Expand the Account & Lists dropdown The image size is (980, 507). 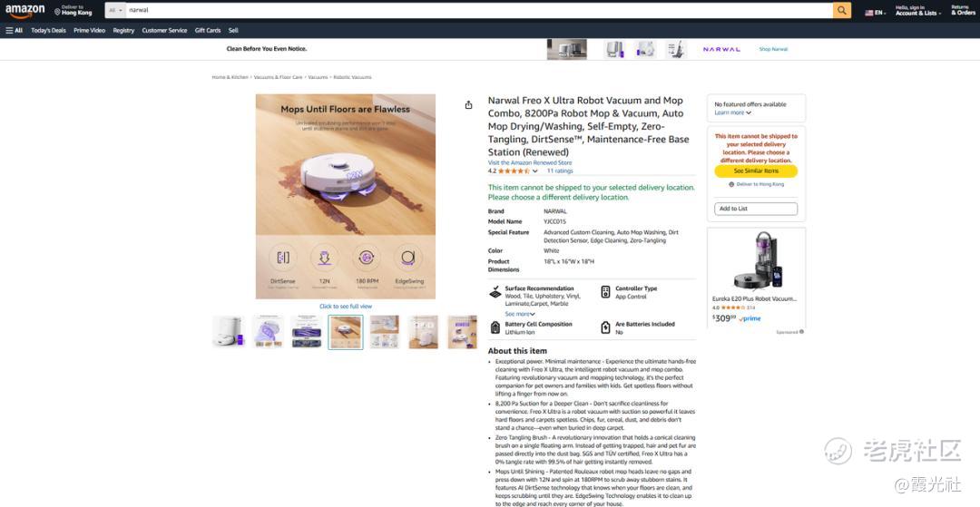(x=918, y=10)
